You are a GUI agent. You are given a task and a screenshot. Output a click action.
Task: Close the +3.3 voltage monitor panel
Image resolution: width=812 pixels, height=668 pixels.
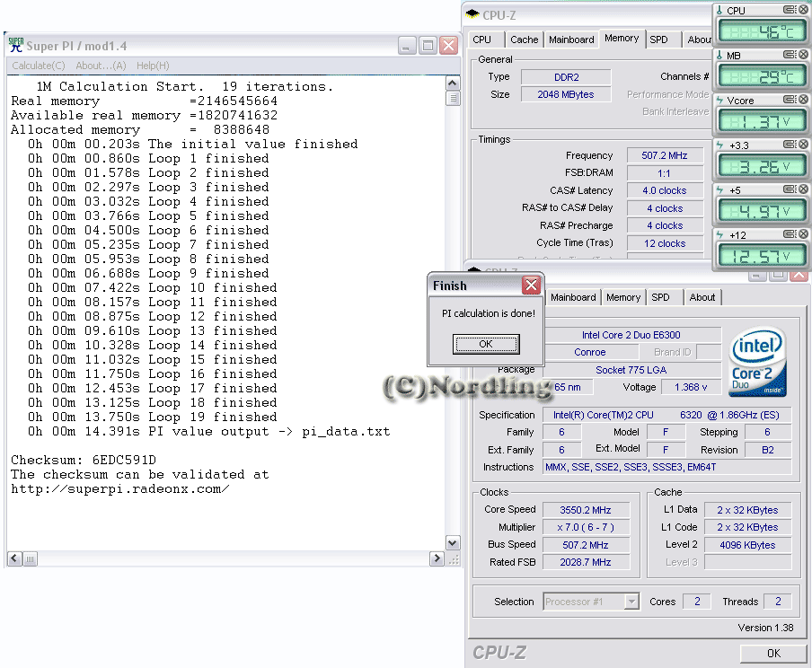tap(803, 144)
